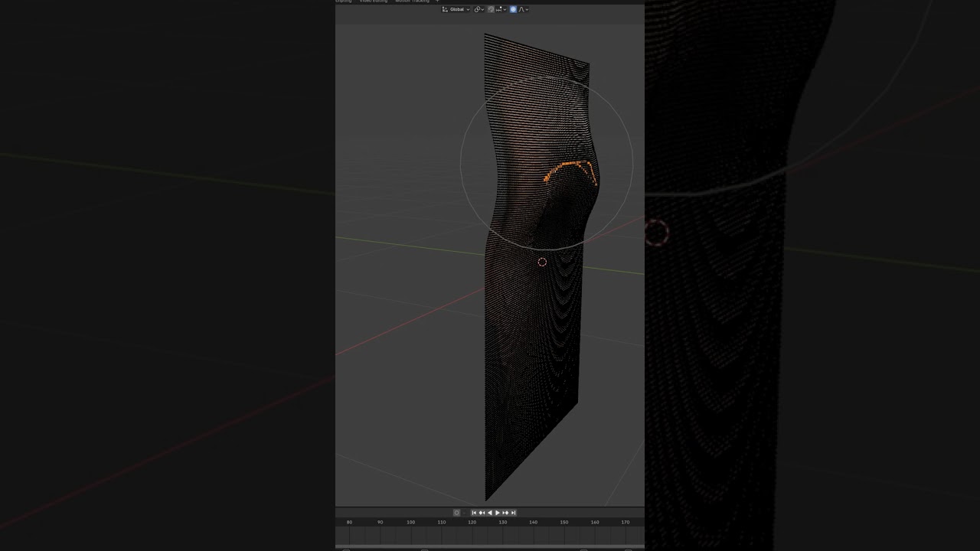The image size is (980, 551).
Task: Play the animation forward
Action: (498, 513)
